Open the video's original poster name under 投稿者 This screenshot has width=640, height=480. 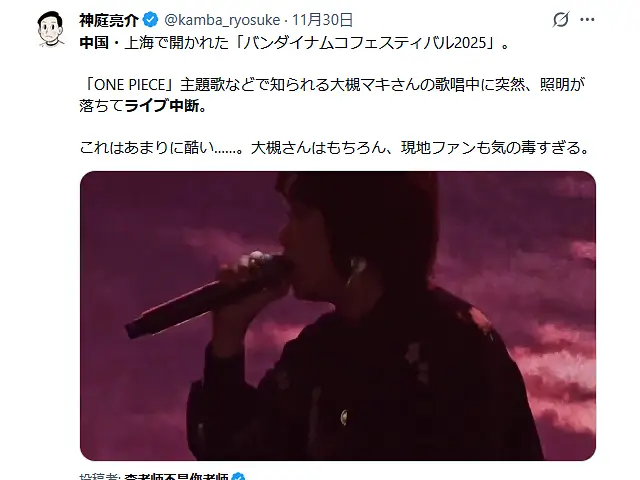coord(176,478)
